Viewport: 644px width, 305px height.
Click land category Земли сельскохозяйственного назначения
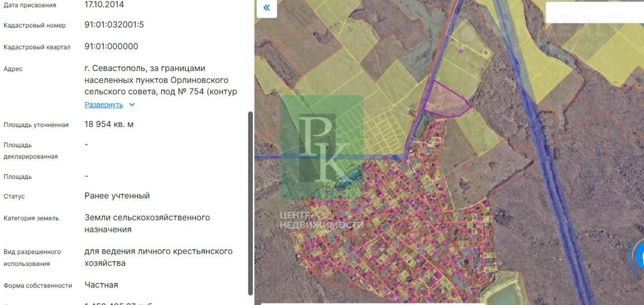coord(147,223)
